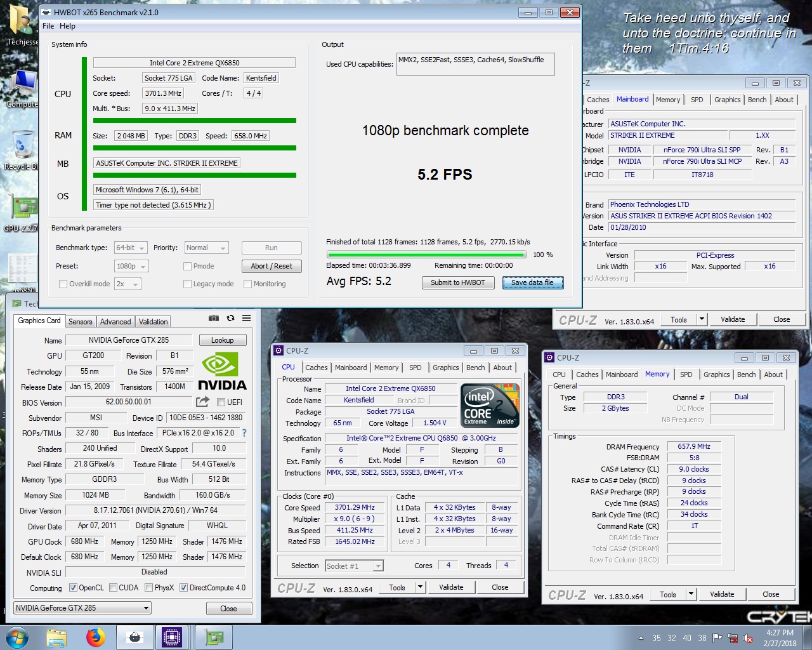Expand Tools arrow in CPU-Z Memory window

[691, 594]
